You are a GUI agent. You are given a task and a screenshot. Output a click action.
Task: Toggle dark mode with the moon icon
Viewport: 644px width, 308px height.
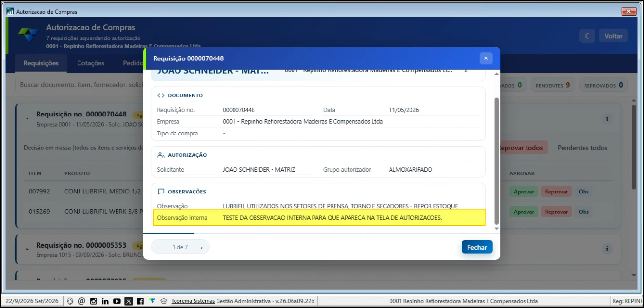tap(587, 36)
